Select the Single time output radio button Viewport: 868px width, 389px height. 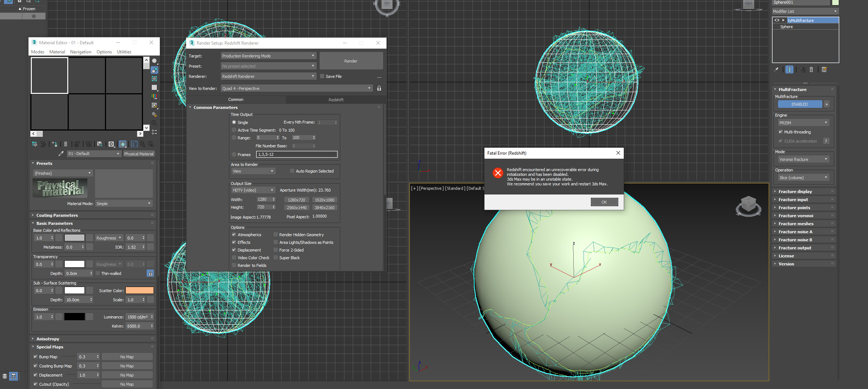(x=234, y=122)
